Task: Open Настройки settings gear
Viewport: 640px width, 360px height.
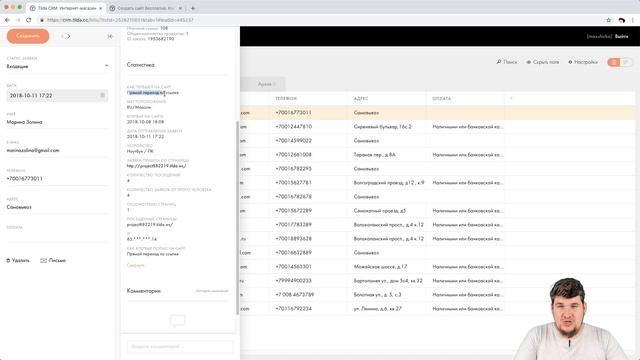Action: point(583,62)
